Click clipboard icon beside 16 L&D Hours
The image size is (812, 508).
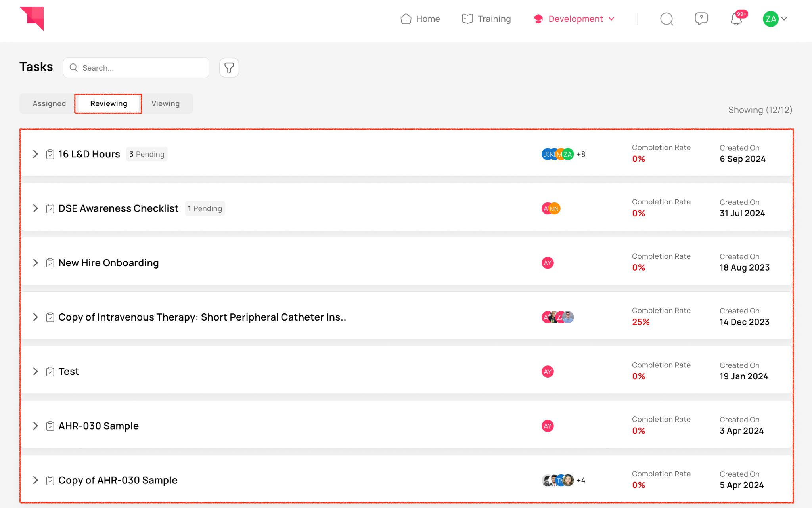click(x=50, y=154)
